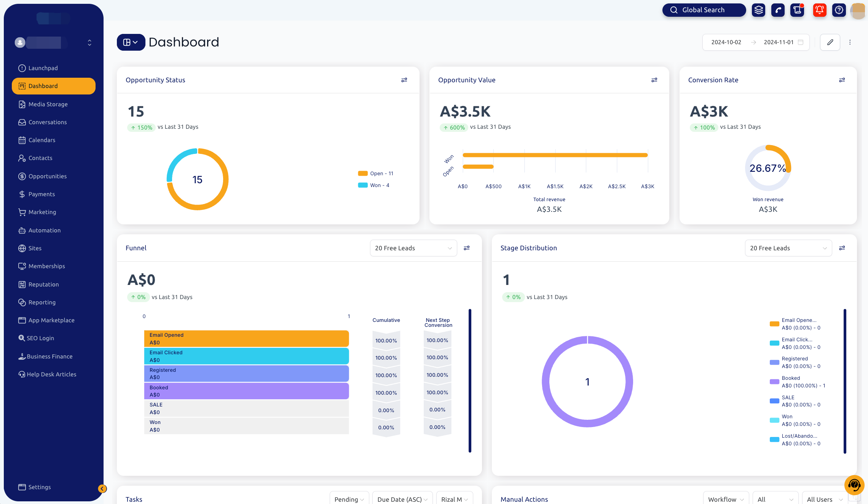The height and width of the screenshot is (504, 868).
Task: Click the orange support headset chat icon
Action: click(854, 485)
